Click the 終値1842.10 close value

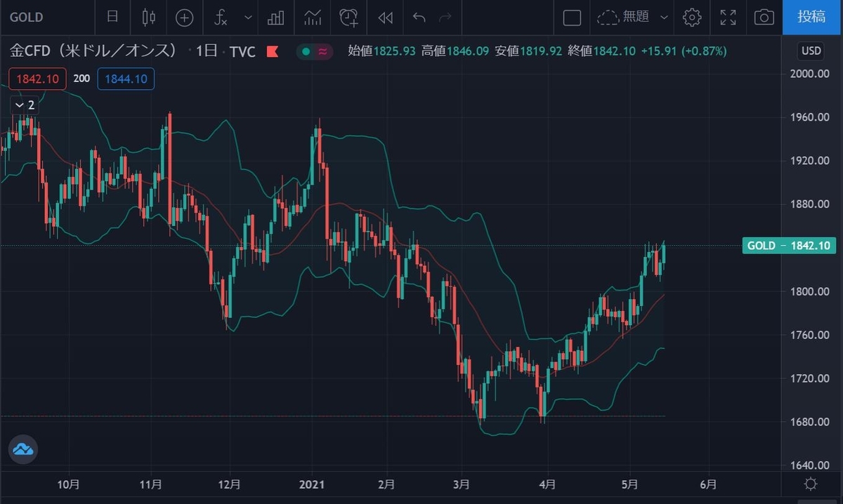tap(601, 51)
